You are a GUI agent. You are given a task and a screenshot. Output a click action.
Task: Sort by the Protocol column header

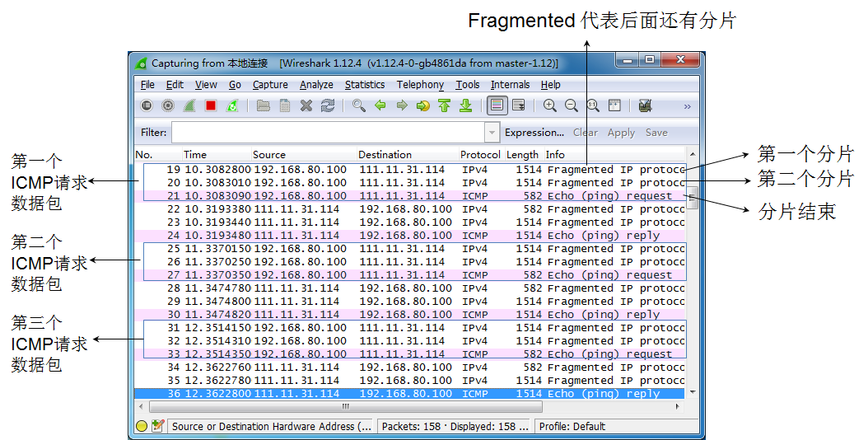point(480,155)
